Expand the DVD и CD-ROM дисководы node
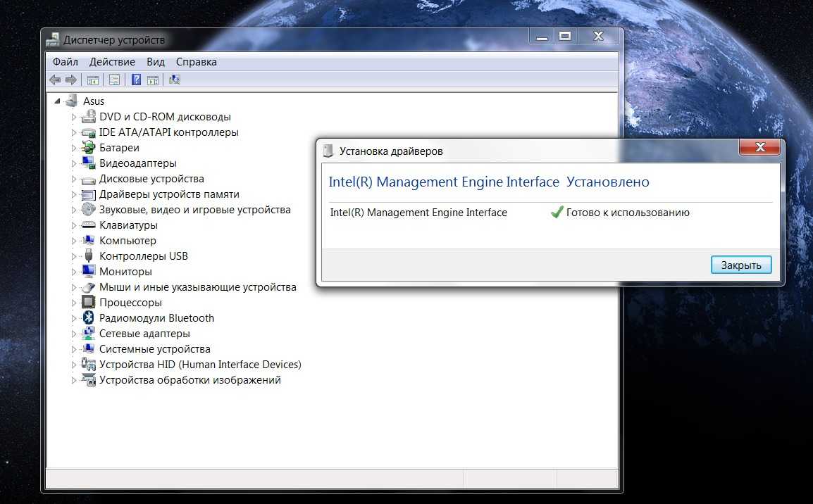 tap(74, 117)
